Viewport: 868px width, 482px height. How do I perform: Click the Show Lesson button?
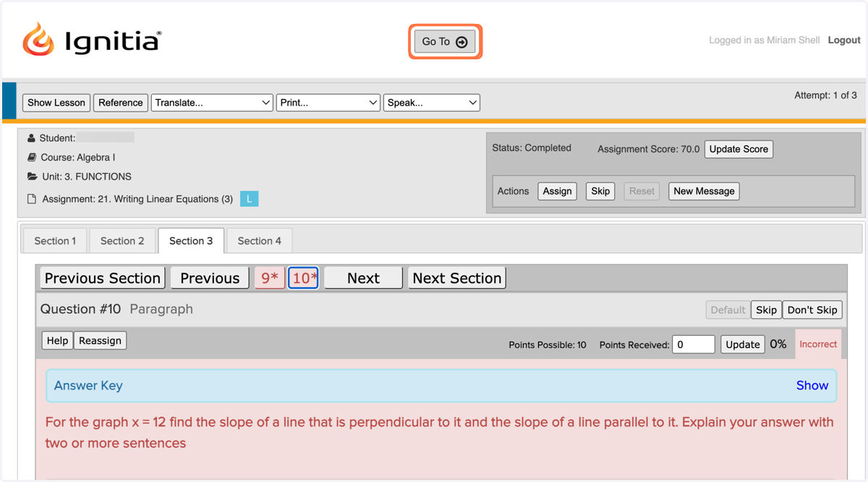click(56, 103)
